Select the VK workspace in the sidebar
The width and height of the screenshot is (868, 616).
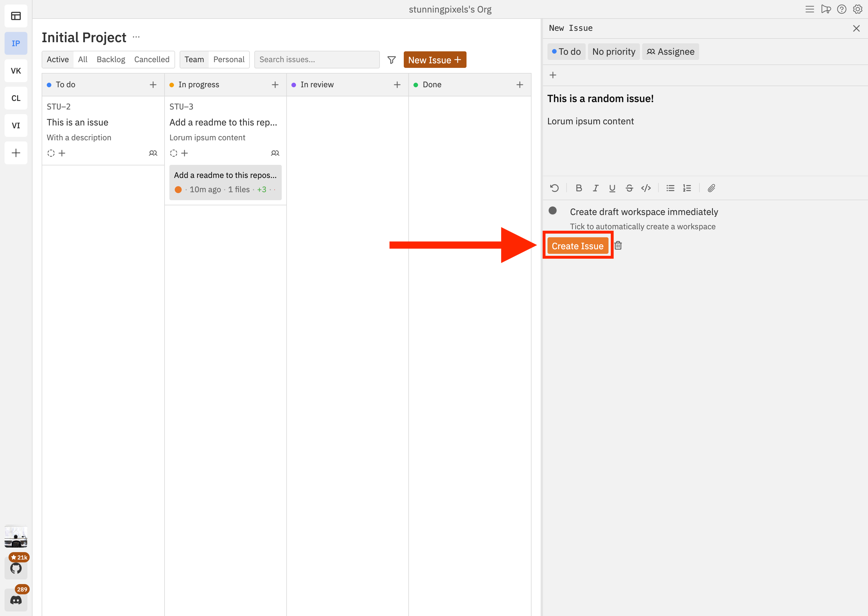16,70
